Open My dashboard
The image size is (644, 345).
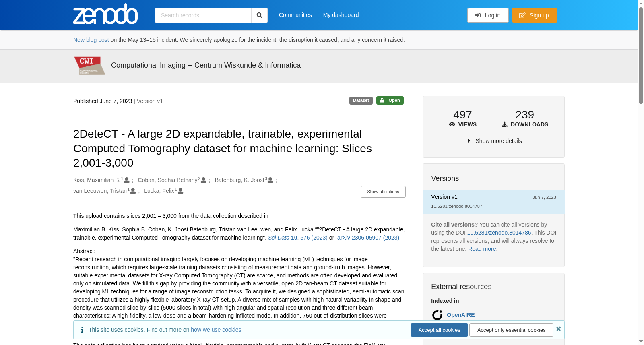341,15
